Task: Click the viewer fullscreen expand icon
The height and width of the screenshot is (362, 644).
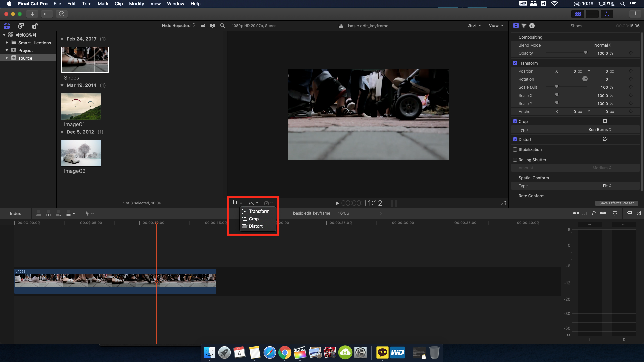Action: [503, 203]
